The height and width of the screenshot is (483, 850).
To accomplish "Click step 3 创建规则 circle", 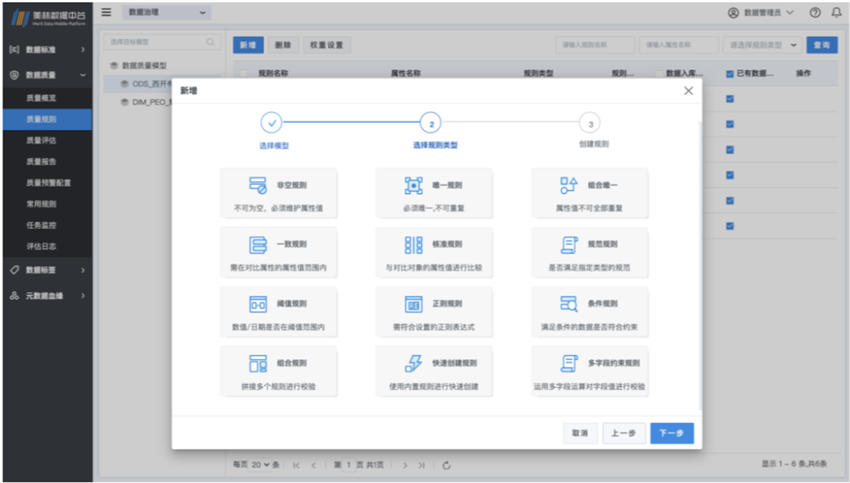I will (x=591, y=123).
